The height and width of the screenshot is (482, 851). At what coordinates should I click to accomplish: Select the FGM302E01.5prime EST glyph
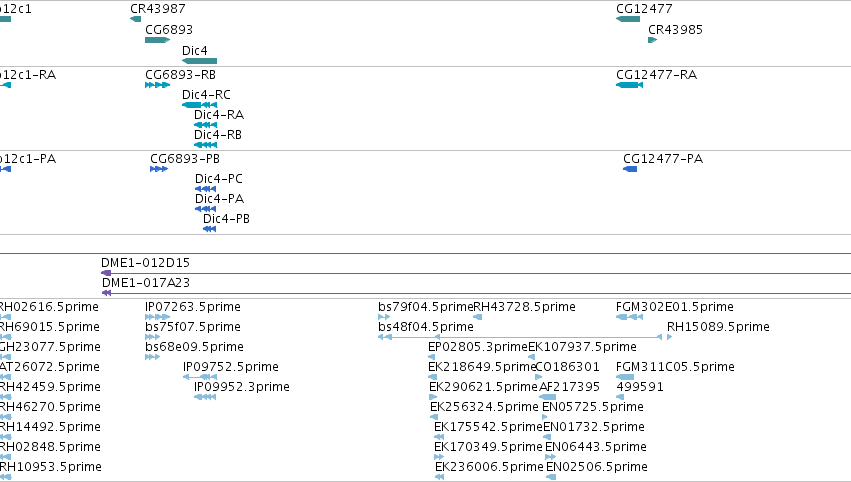click(630, 317)
